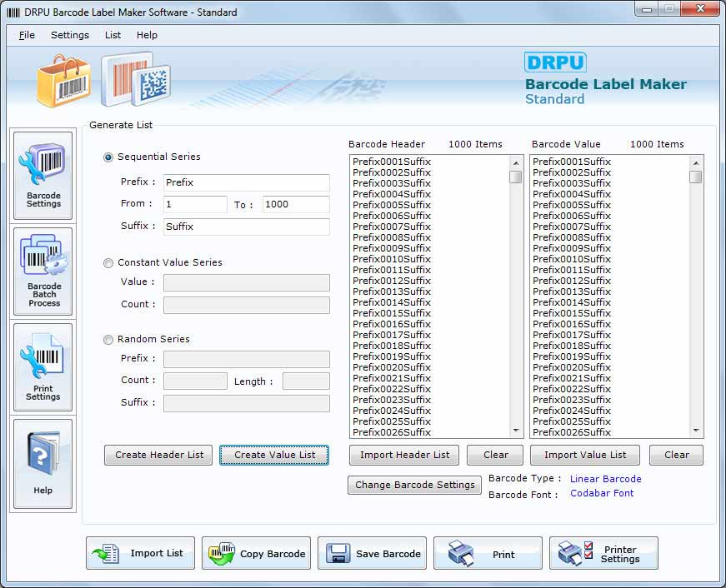Select Prefix0025Suffix in Barcode Value list
Viewport: 726px width, 588px height.
tap(572, 421)
